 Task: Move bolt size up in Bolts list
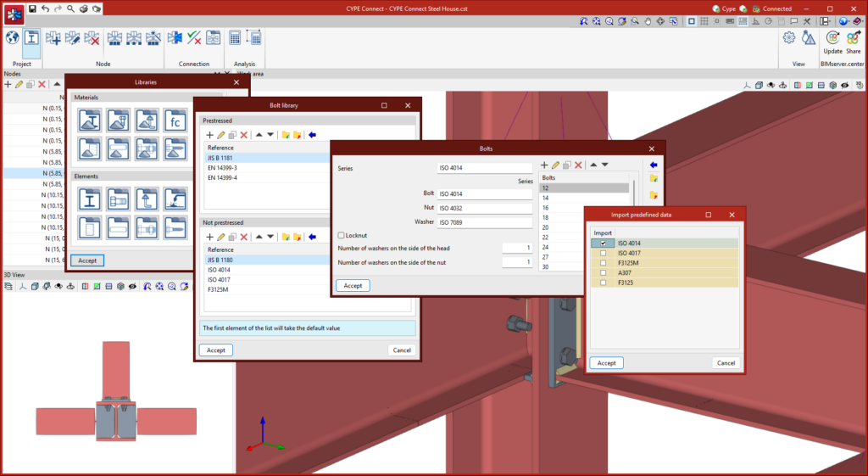(x=593, y=165)
